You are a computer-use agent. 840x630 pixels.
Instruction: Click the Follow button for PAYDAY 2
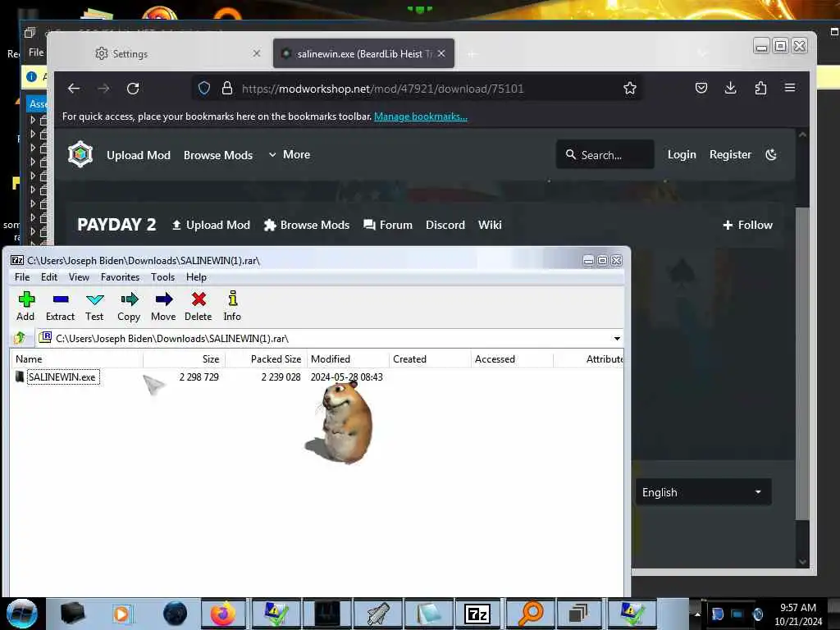748,225
